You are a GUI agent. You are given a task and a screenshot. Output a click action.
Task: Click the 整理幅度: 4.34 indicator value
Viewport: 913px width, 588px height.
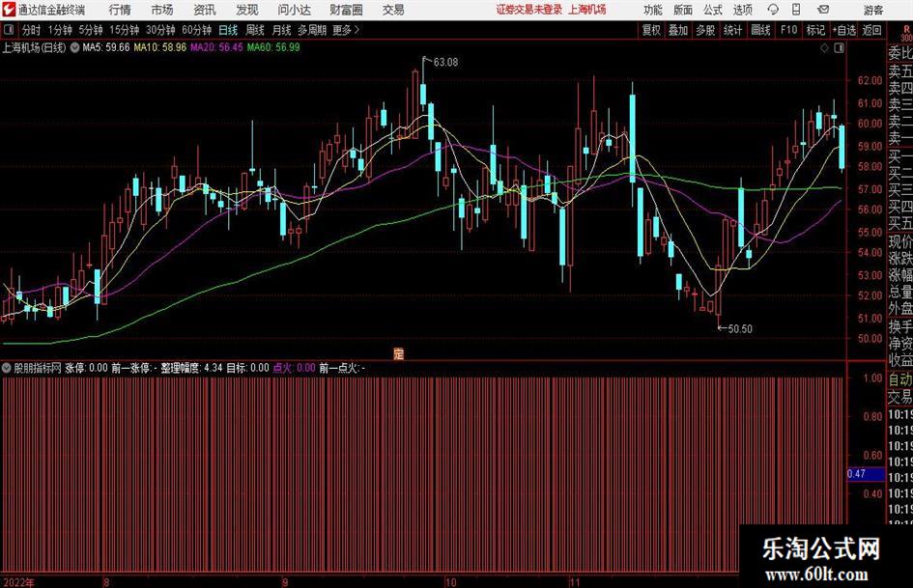pos(191,368)
